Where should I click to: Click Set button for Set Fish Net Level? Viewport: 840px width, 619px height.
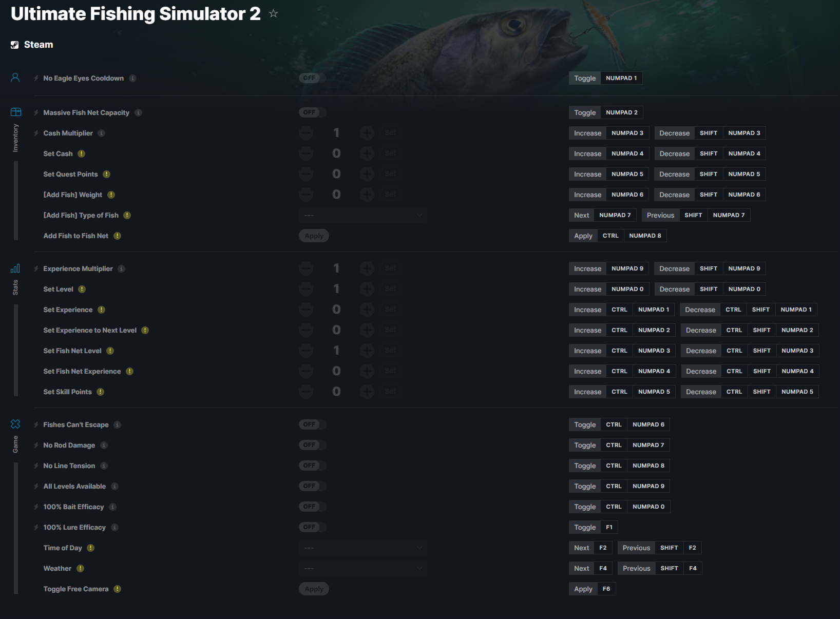390,351
